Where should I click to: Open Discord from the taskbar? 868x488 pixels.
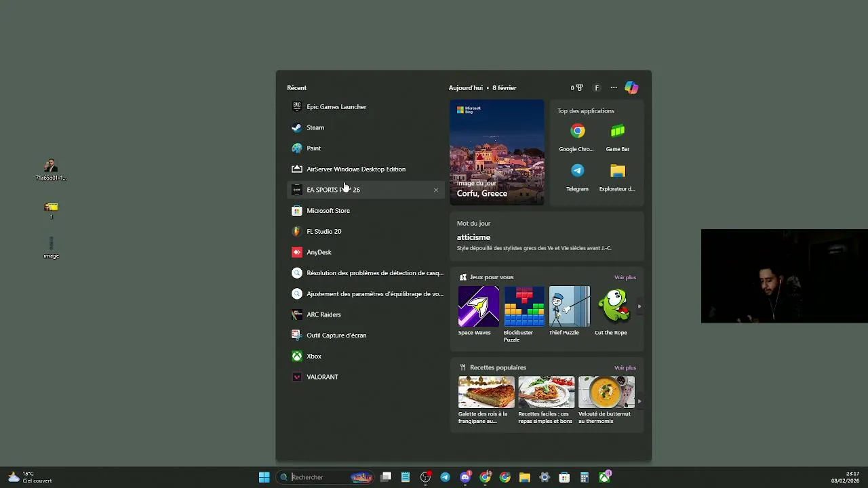(x=465, y=477)
